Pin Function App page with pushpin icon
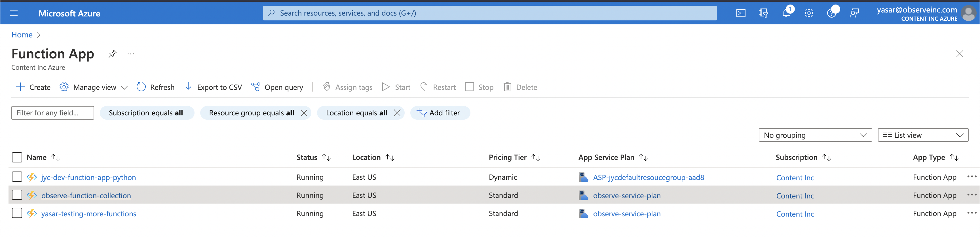980x237 pixels. pyautogui.click(x=112, y=54)
